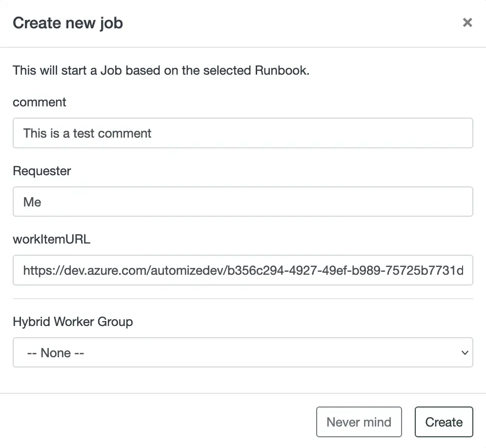Image resolution: width=486 pixels, height=448 pixels.
Task: Click the workItemURL label
Action: 51,239
